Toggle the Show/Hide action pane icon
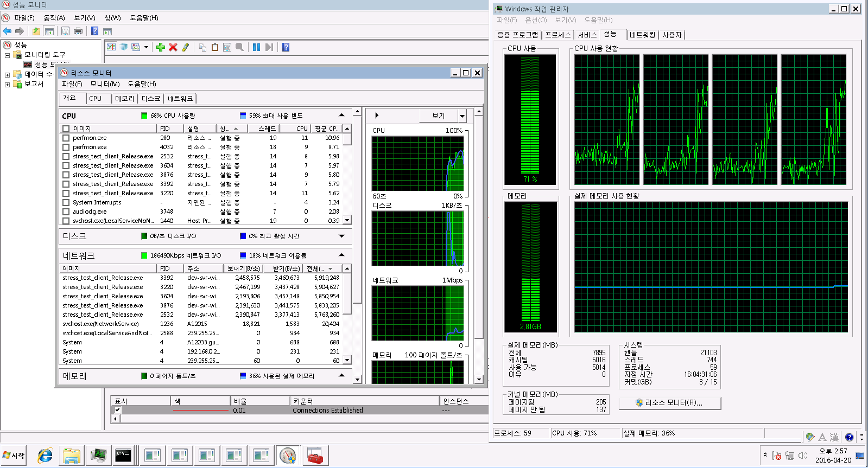868x468 pixels. [107, 31]
